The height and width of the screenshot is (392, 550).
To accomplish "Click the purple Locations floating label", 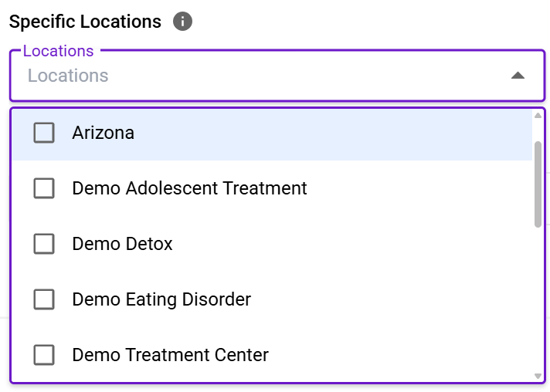I will pyautogui.click(x=59, y=51).
